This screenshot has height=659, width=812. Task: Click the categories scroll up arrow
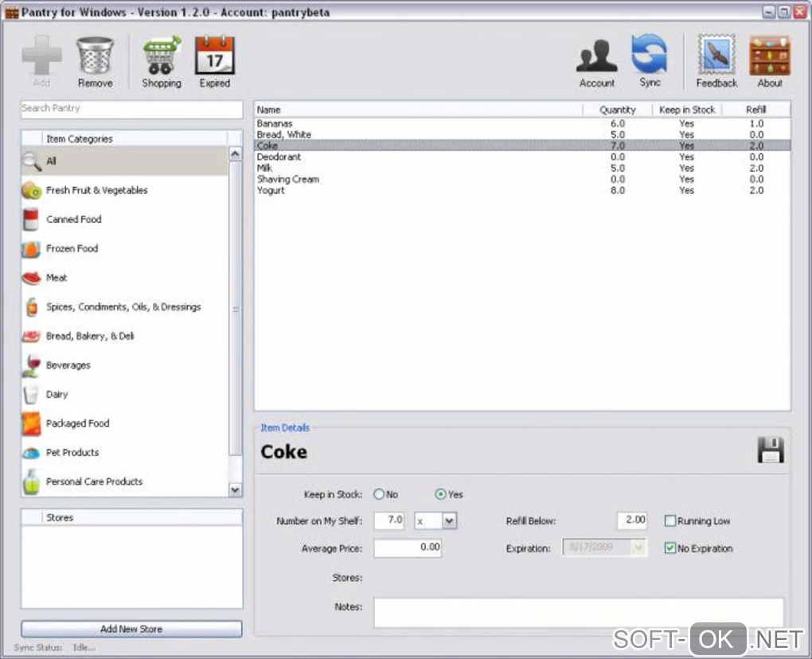235,154
